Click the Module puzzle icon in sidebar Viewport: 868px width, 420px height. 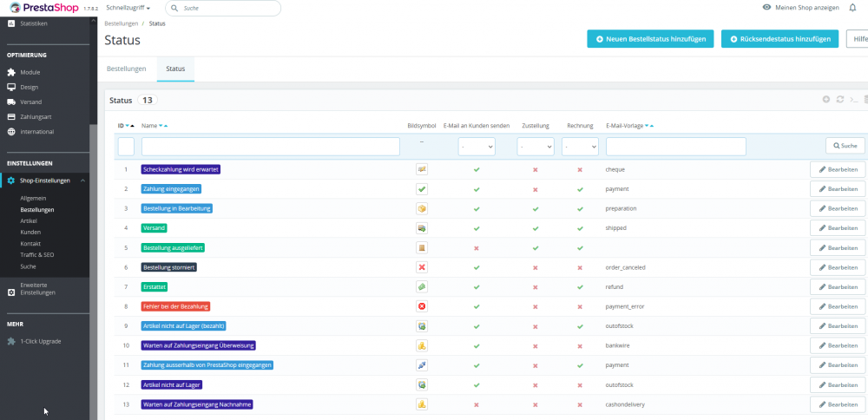11,72
